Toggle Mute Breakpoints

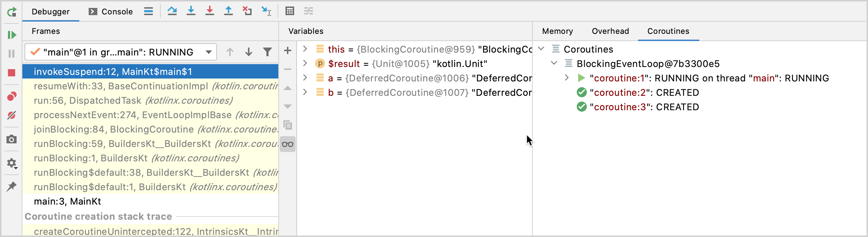pos(12,115)
